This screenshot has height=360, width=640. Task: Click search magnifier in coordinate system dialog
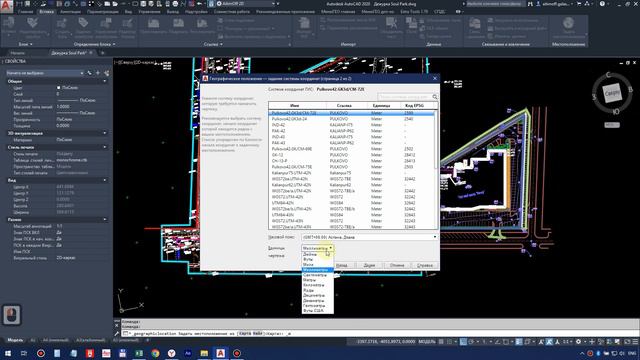pyautogui.click(x=435, y=97)
